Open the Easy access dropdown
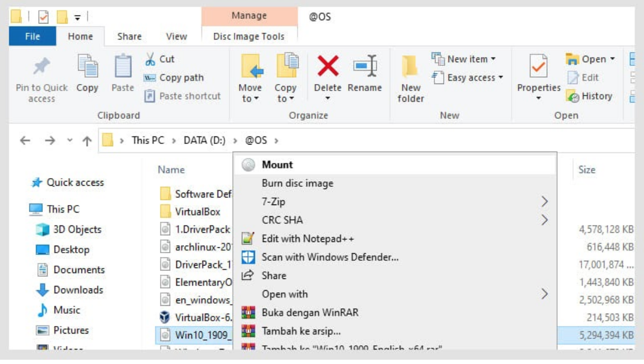Screen dimensions: 644x364 pos(500,78)
